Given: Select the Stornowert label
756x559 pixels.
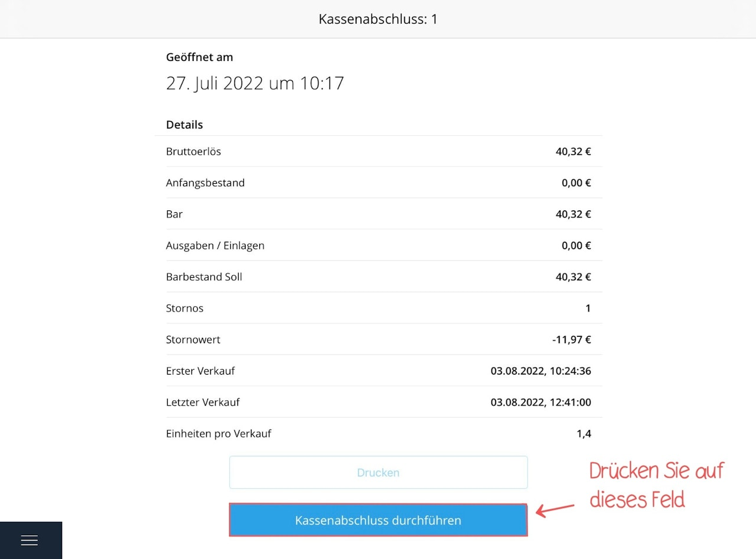Looking at the screenshot, I should pyautogui.click(x=193, y=339).
